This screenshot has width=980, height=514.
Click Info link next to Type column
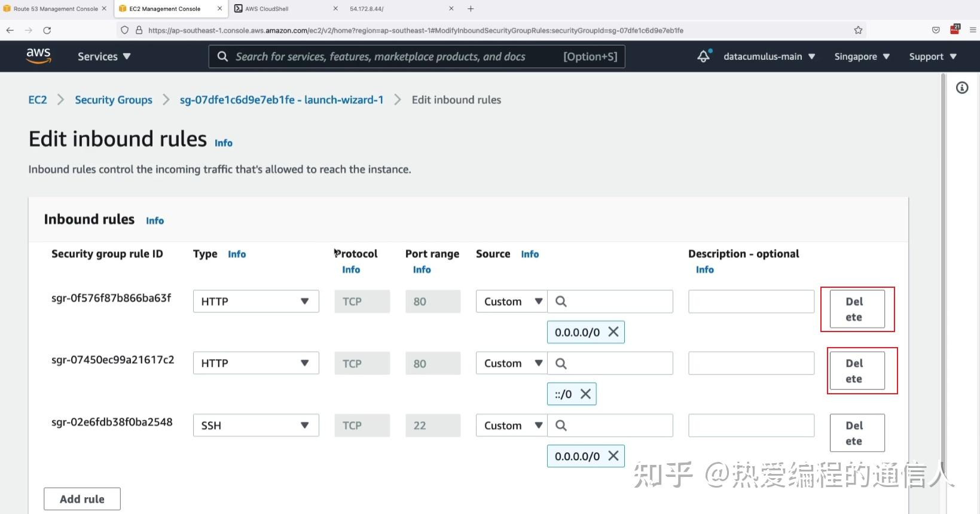(x=237, y=254)
